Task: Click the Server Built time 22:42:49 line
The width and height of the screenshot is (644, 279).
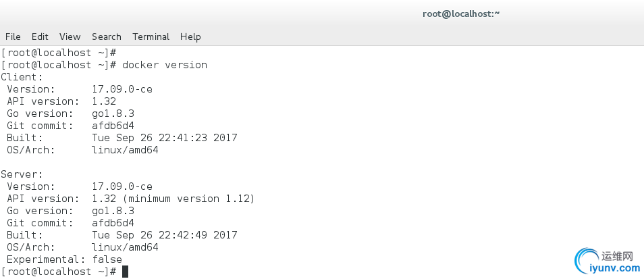Action: (x=122, y=235)
